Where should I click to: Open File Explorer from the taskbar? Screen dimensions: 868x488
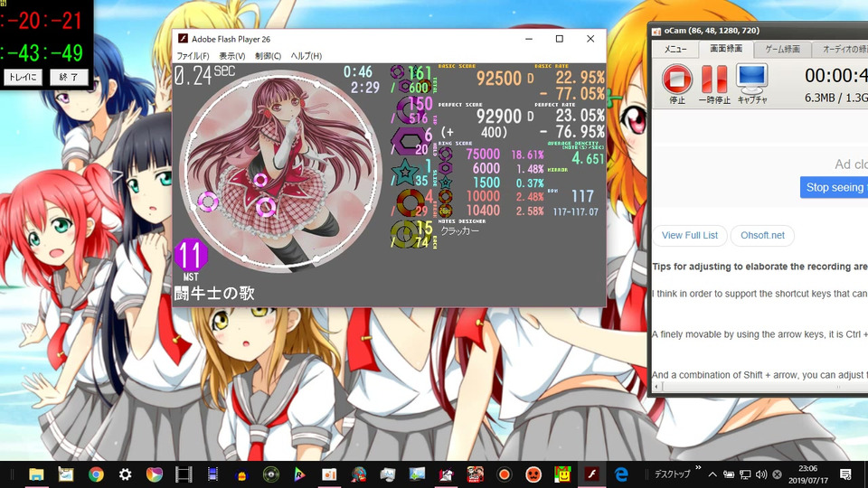coord(36,474)
